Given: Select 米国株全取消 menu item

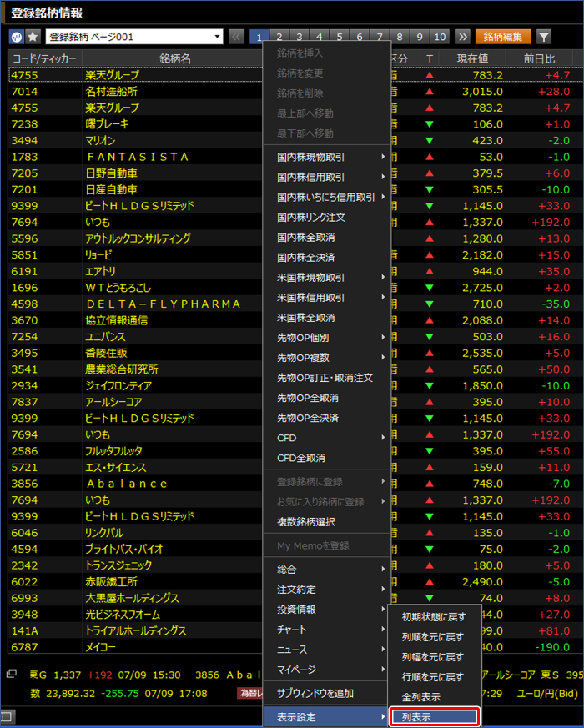Looking at the screenshot, I should click(x=327, y=318).
